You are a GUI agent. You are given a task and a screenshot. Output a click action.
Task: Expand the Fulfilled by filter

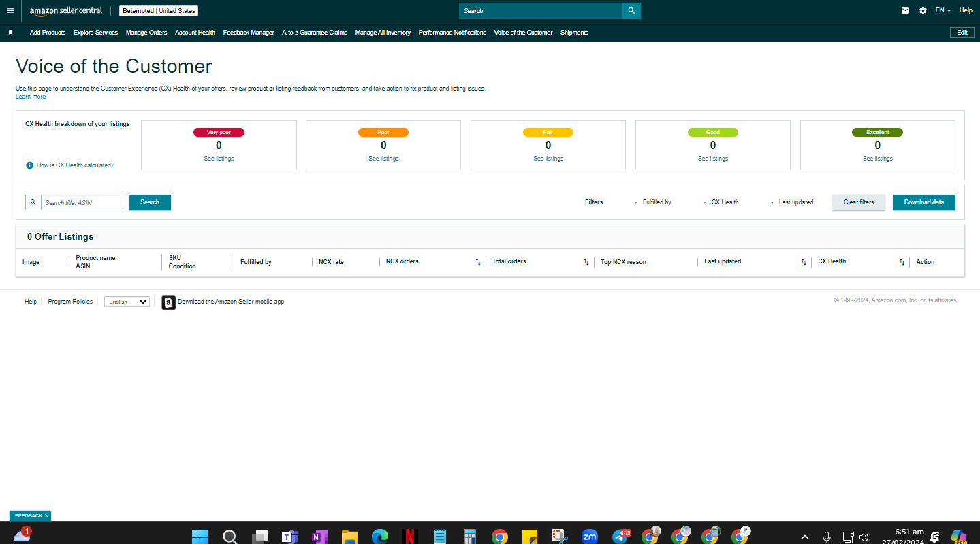652,202
